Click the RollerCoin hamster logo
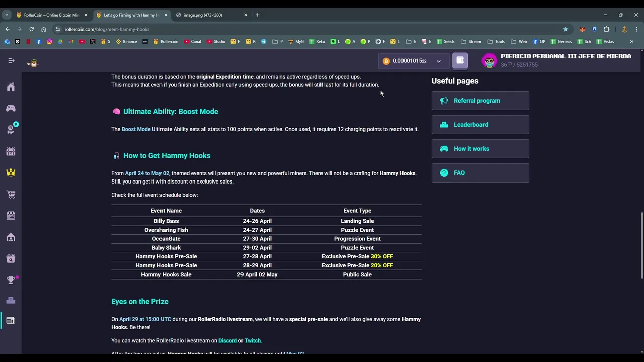The image size is (644, 362). click(x=33, y=63)
